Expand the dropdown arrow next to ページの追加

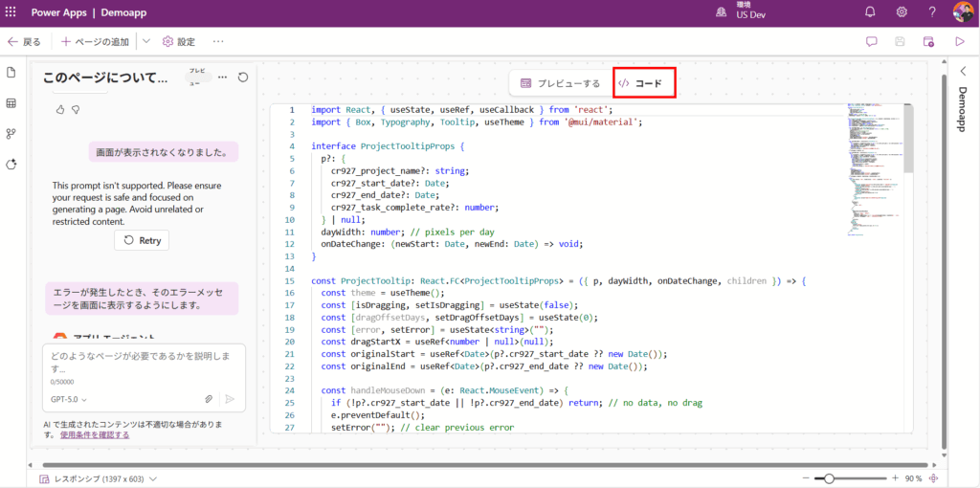145,42
